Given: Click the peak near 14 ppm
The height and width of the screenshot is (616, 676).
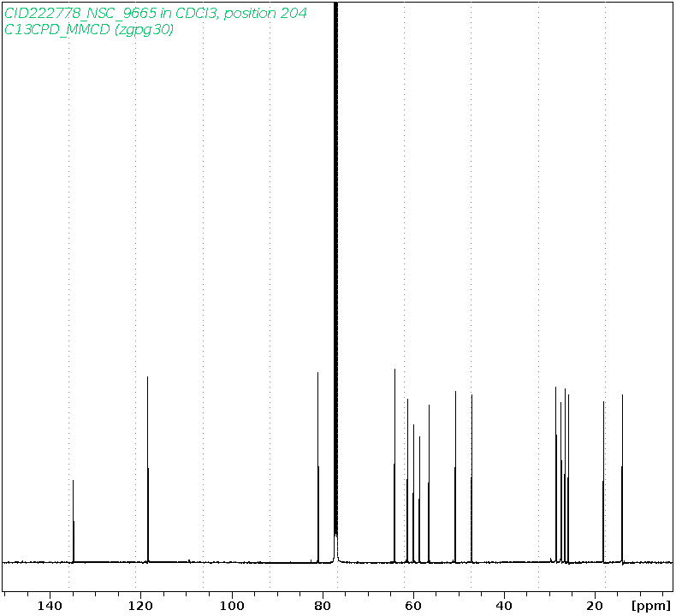Looking at the screenshot, I should [622, 478].
